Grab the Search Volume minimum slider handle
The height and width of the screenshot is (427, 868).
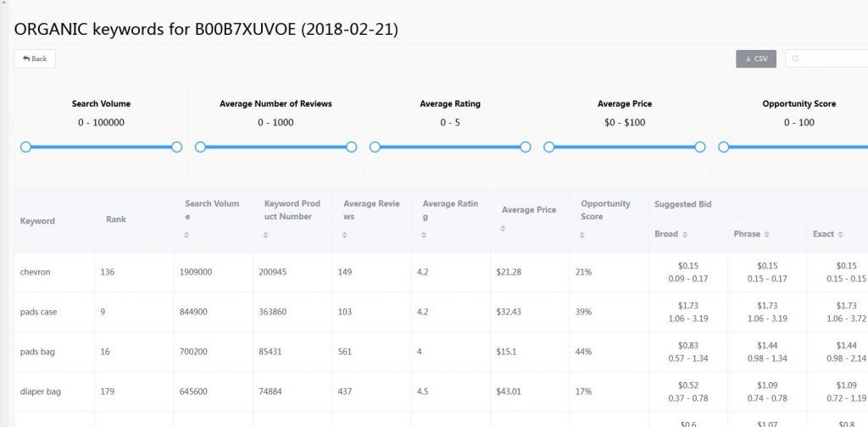pos(25,147)
